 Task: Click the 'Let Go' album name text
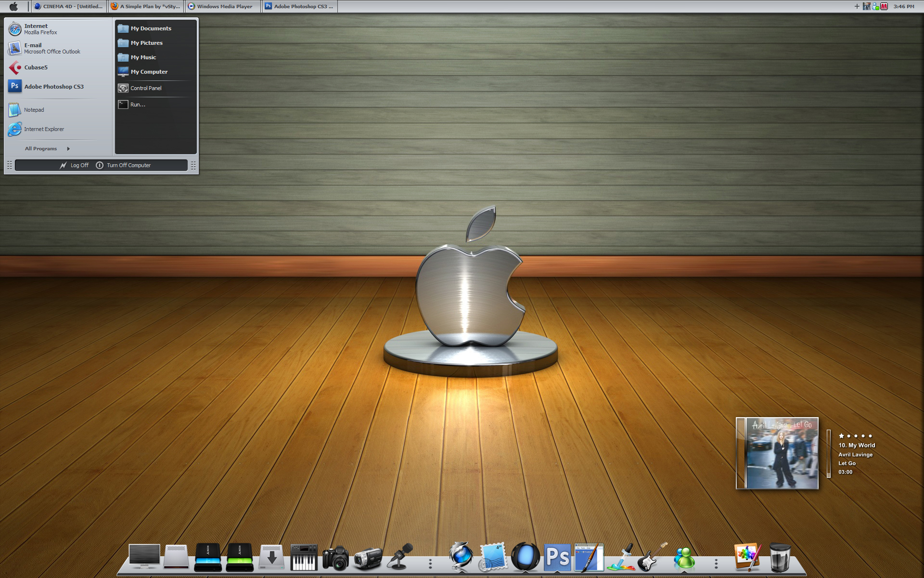tap(847, 463)
